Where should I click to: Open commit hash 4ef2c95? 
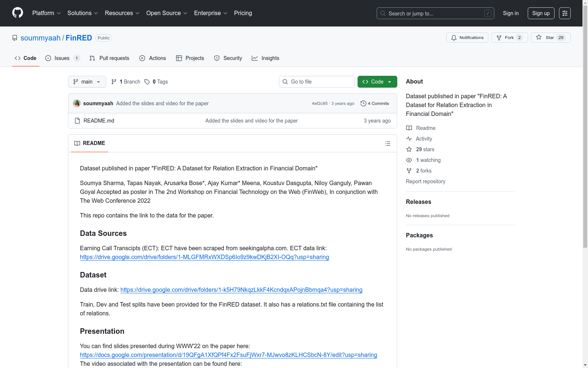(x=320, y=103)
